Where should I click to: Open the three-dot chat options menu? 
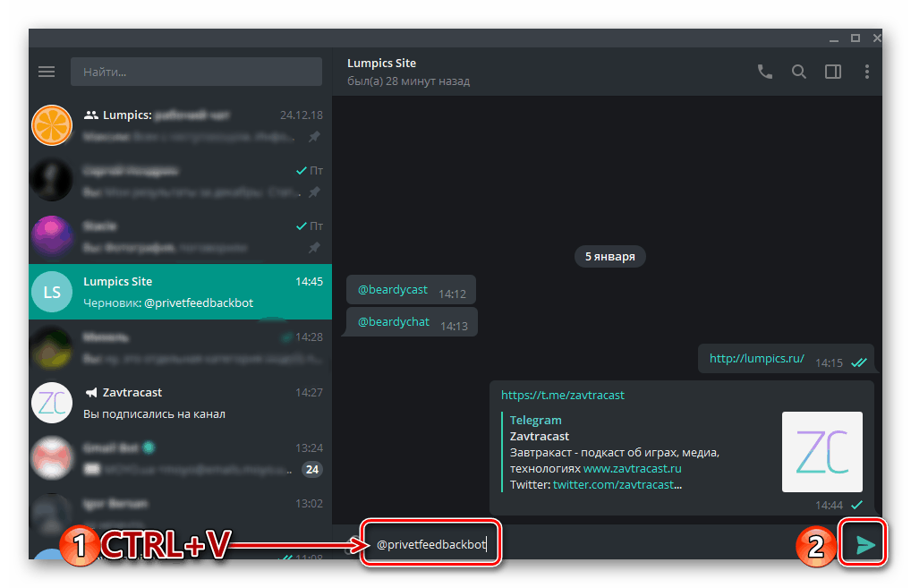pyautogui.click(x=867, y=72)
